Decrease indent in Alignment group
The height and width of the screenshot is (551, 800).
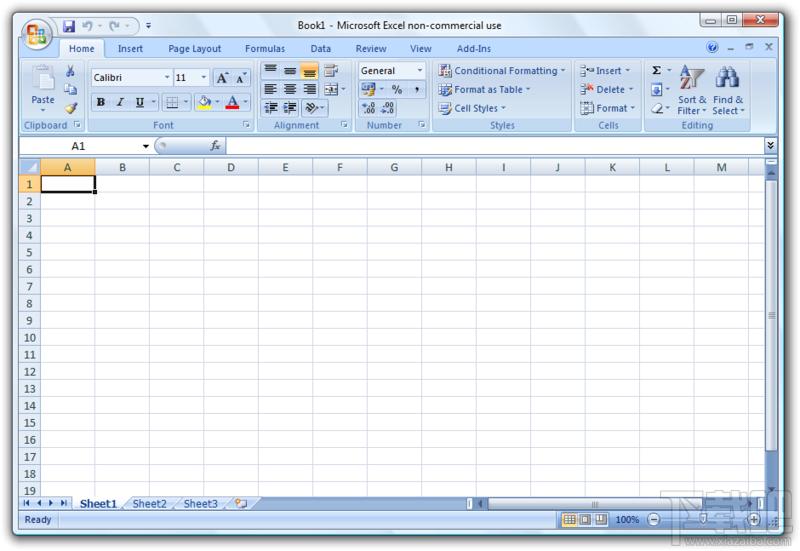(x=270, y=108)
